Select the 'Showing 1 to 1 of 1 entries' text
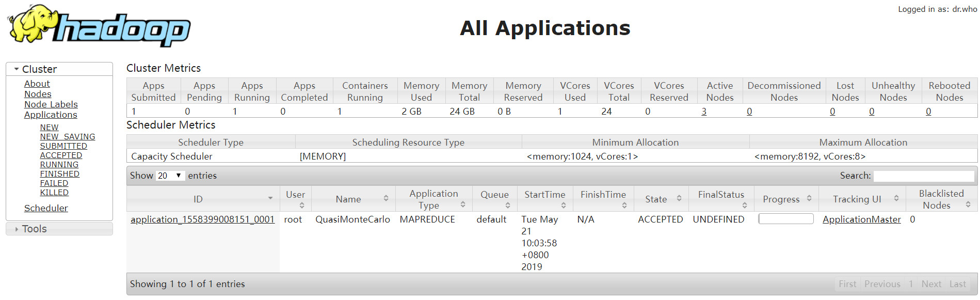Screen dimensions: 980x300 187,284
